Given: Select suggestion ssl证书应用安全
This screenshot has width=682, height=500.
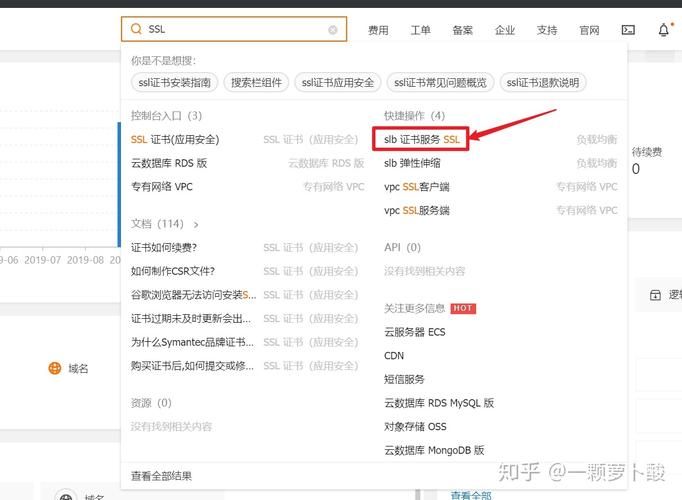Looking at the screenshot, I should pos(338,83).
